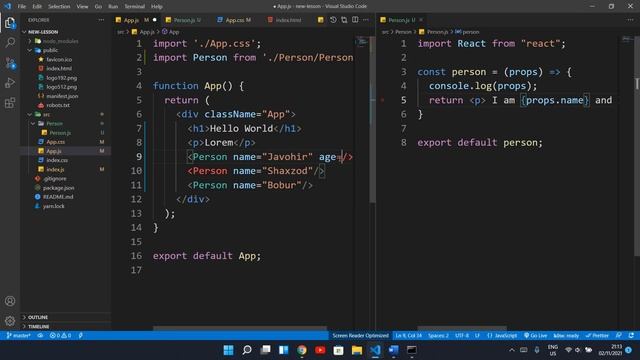Close the Person.js tab in right group
The width and height of the screenshot is (640, 360).
(x=421, y=20)
